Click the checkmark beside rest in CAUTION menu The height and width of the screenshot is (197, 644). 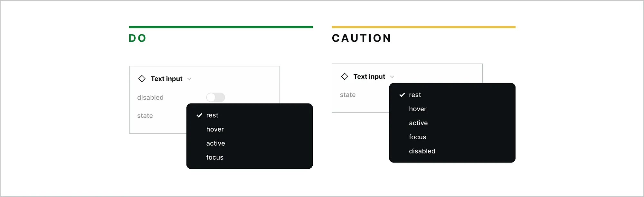[x=402, y=95]
